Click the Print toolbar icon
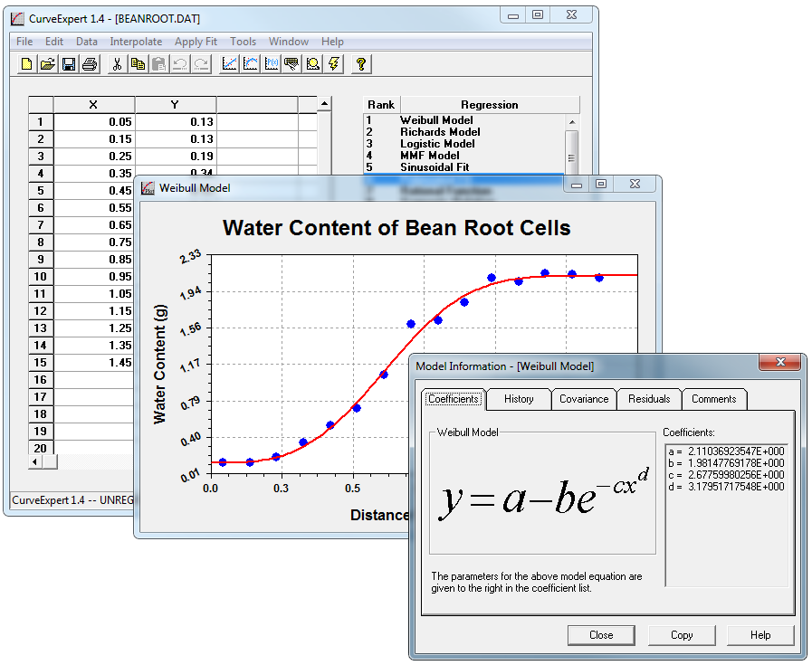This screenshot has height=665, width=812. pos(90,63)
